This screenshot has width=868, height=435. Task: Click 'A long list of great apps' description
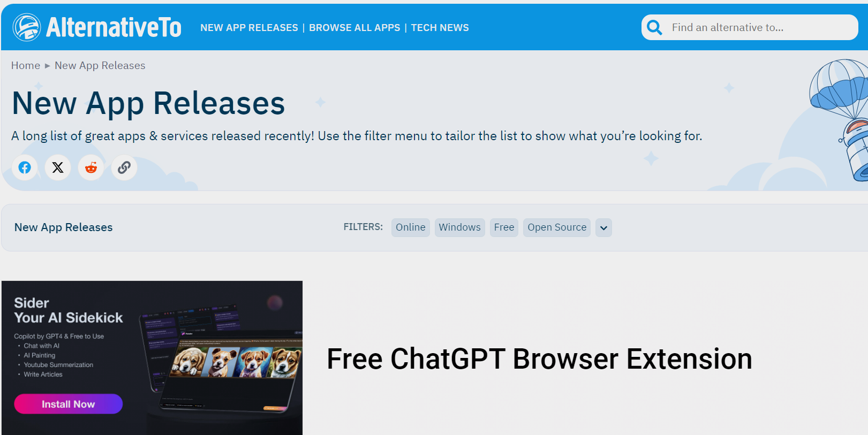357,136
